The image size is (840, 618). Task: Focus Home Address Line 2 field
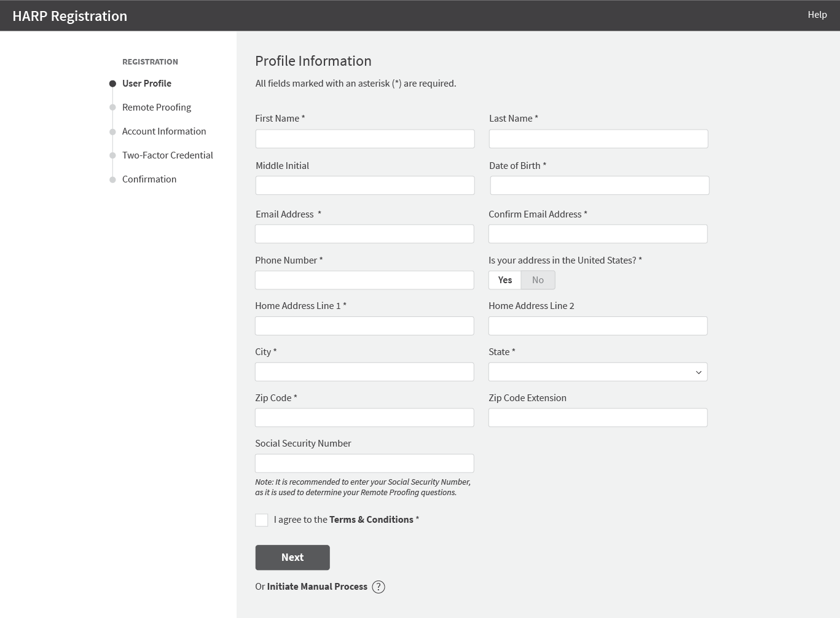[x=598, y=326]
